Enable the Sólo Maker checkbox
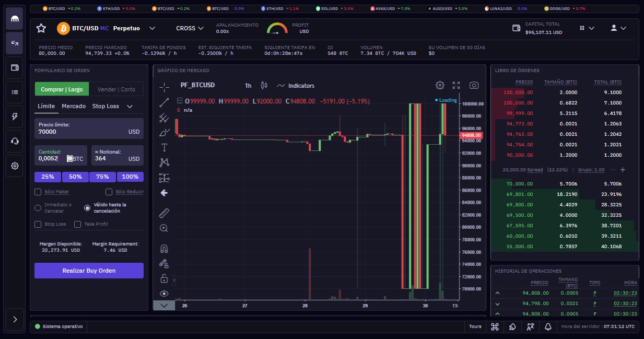 (38, 192)
